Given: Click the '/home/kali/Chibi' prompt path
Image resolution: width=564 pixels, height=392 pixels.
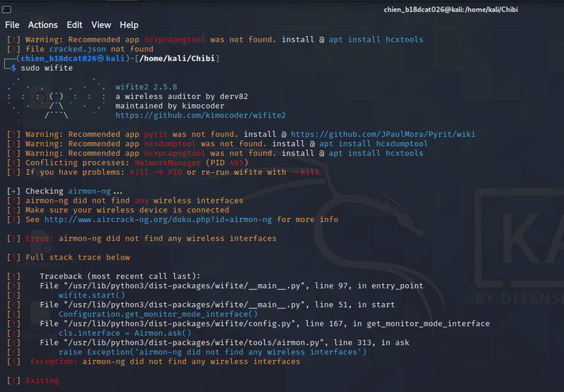Looking at the screenshot, I should (177, 58).
